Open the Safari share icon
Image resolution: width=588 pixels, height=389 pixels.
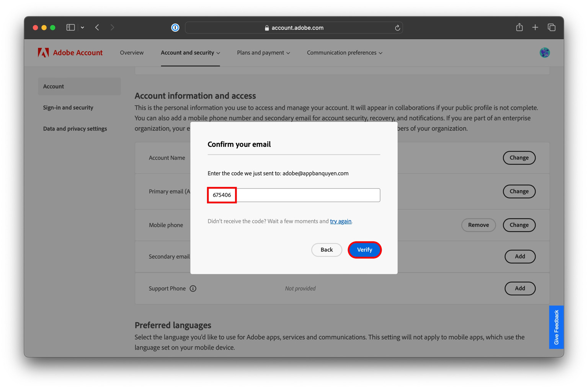pos(519,28)
